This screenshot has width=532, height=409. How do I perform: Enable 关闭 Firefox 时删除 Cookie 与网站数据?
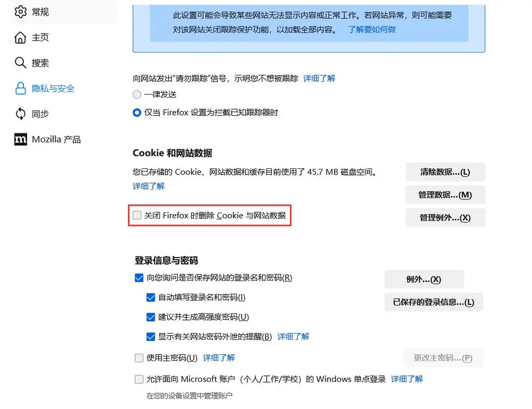[x=137, y=215]
